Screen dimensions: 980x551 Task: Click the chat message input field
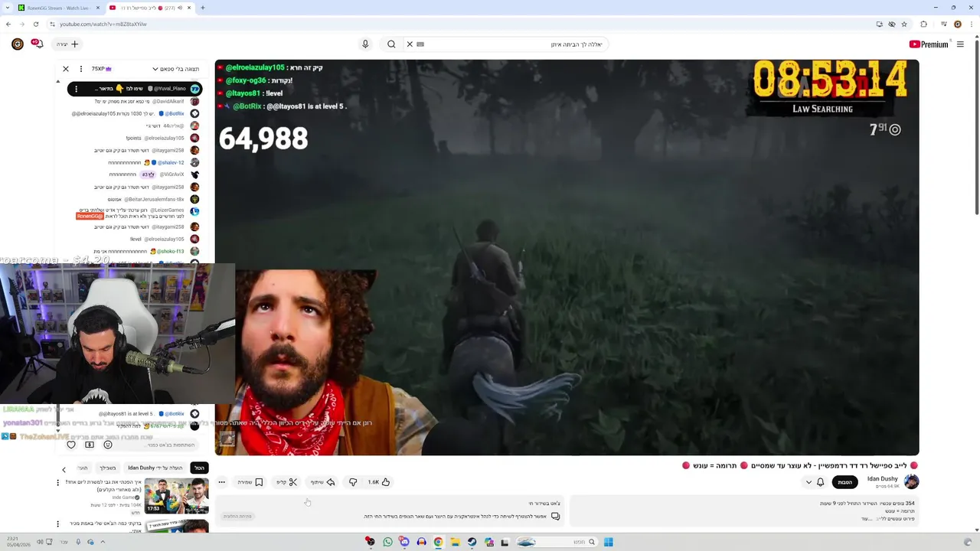click(159, 445)
